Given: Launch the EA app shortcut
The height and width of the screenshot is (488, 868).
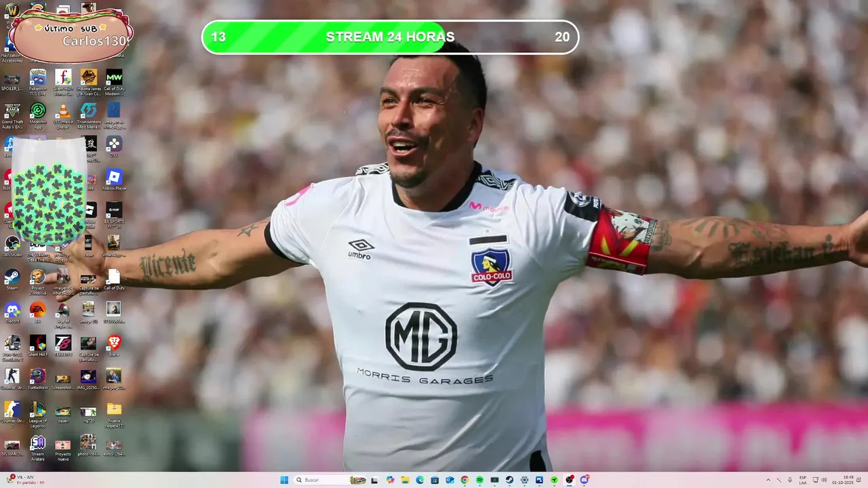Looking at the screenshot, I should coord(38,313).
